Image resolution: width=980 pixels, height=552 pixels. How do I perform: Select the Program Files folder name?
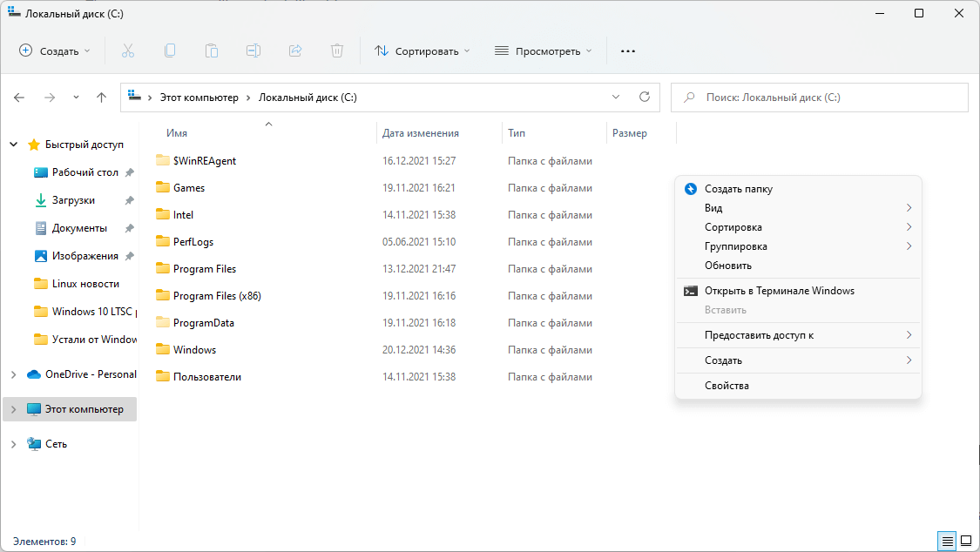205,268
